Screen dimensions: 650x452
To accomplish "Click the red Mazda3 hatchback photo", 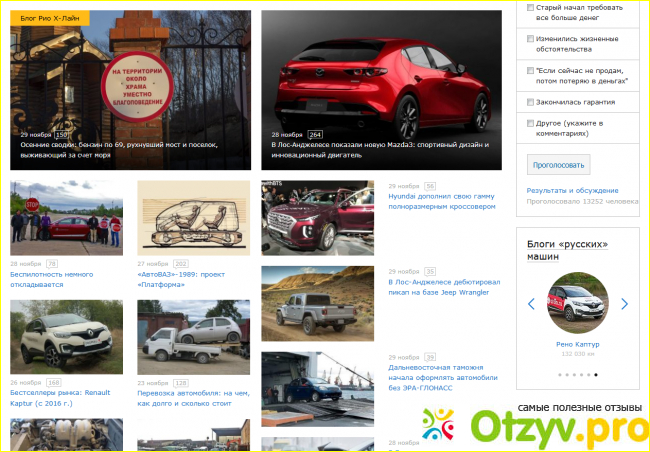I will 381,90.
